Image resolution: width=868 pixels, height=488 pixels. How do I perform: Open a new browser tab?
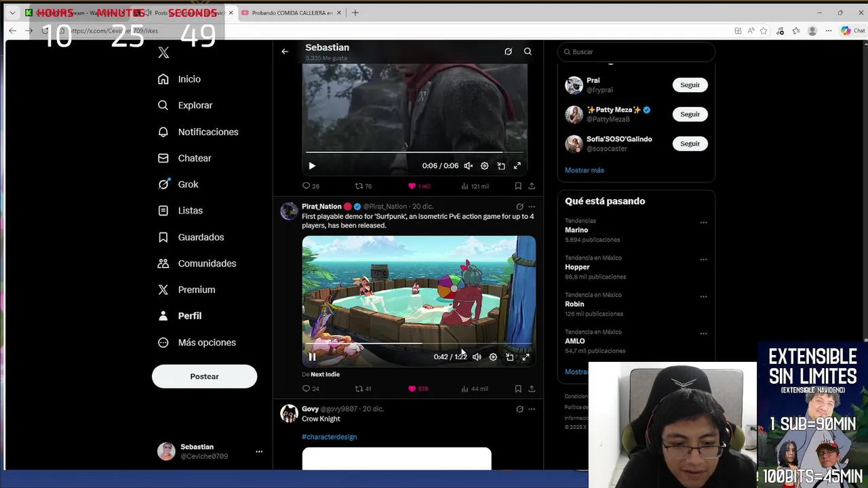(355, 13)
